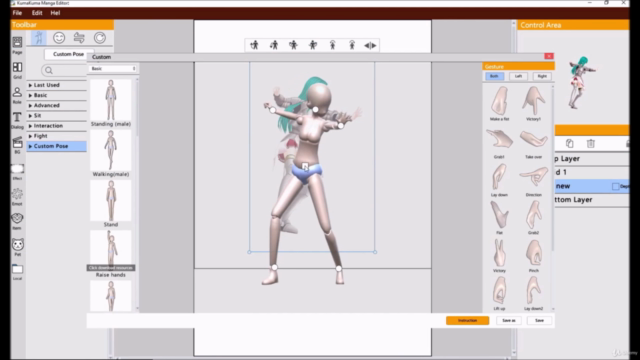Select the Dialog text tool

[17, 120]
